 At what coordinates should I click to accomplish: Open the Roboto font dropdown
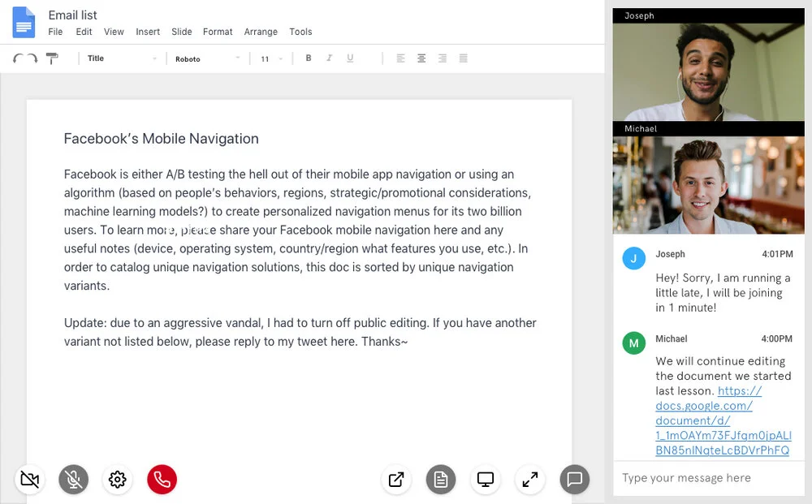tap(208, 58)
